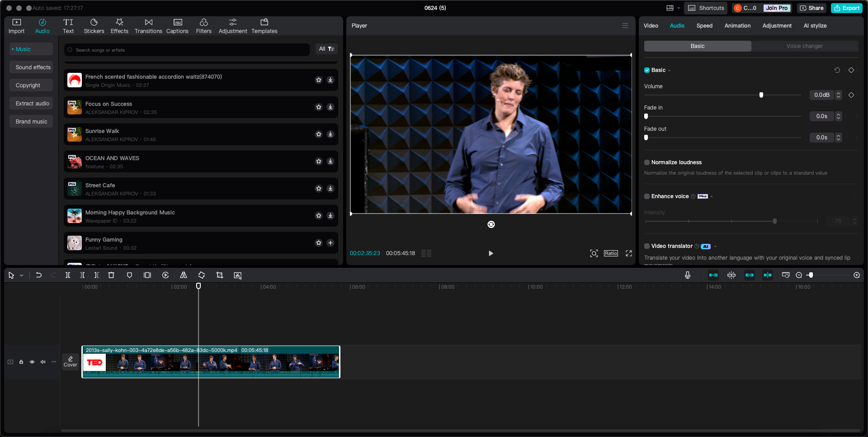This screenshot has width=868, height=437.
Task: Click the Export button
Action: (x=846, y=8)
